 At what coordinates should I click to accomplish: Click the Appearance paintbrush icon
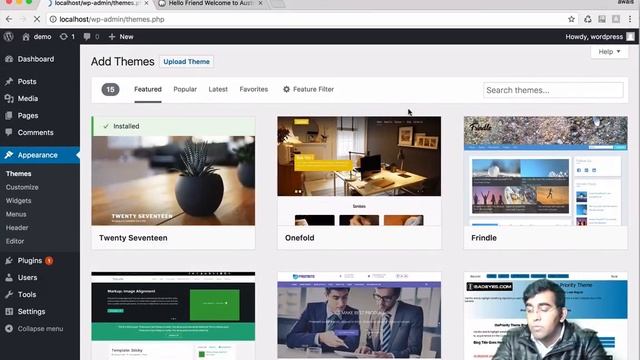[9, 155]
